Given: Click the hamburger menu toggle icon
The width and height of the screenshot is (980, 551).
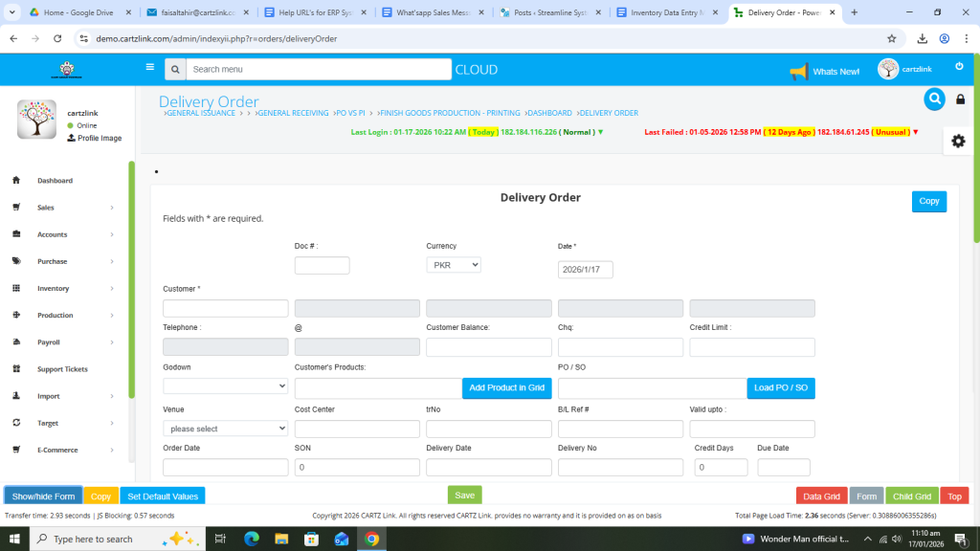Looking at the screenshot, I should pos(149,67).
